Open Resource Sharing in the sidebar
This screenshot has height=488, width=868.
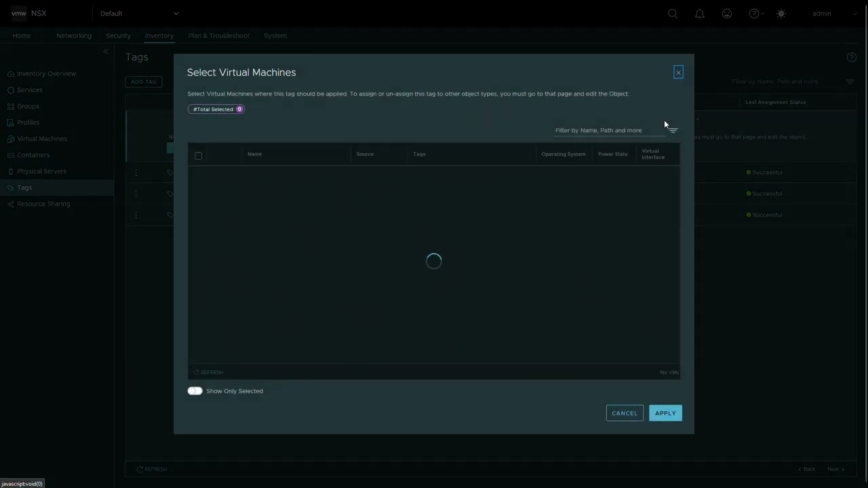pyautogui.click(x=43, y=203)
